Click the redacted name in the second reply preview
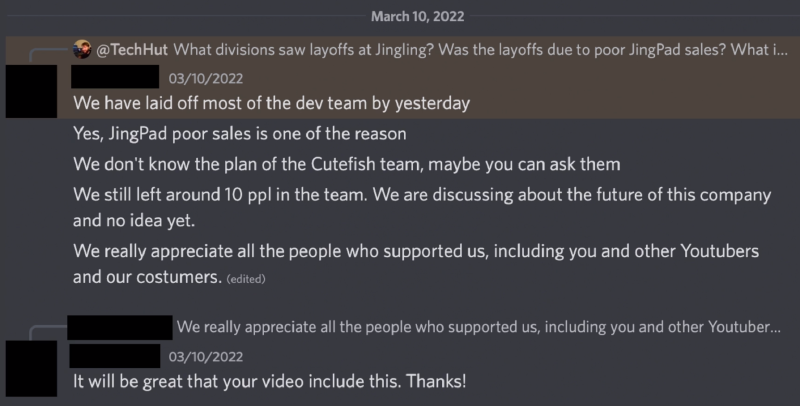 120,327
